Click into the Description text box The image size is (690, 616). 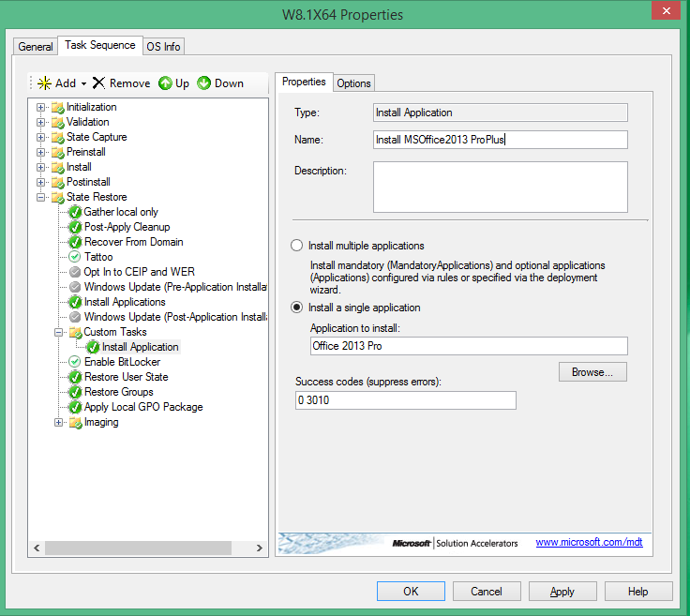pyautogui.click(x=500, y=187)
